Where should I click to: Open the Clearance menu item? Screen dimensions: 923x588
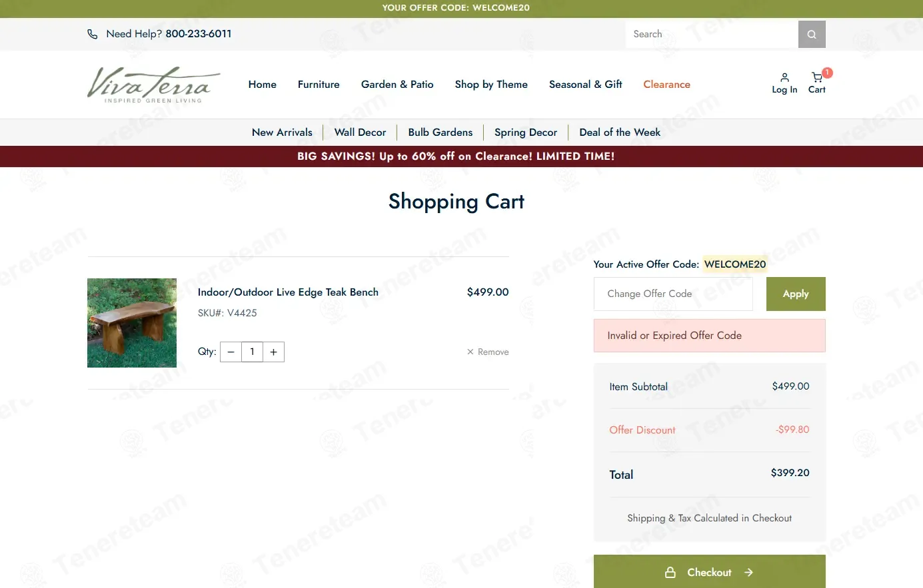[x=666, y=85]
